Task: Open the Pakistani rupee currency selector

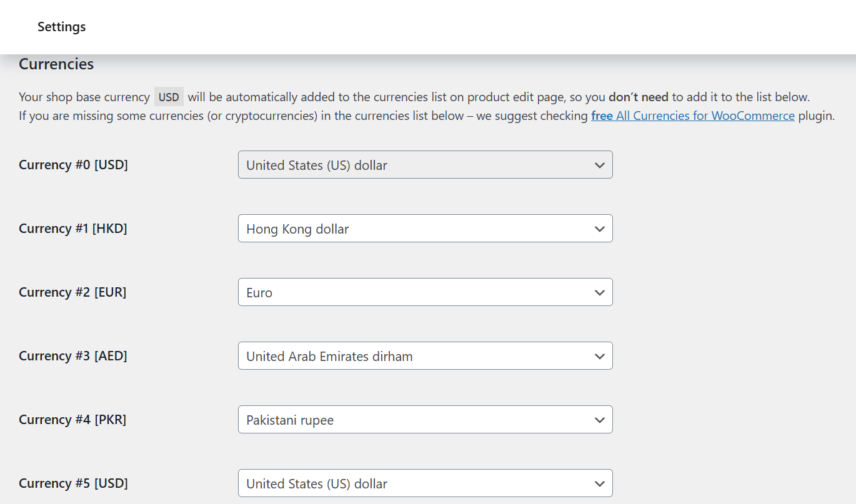Action: coord(425,420)
